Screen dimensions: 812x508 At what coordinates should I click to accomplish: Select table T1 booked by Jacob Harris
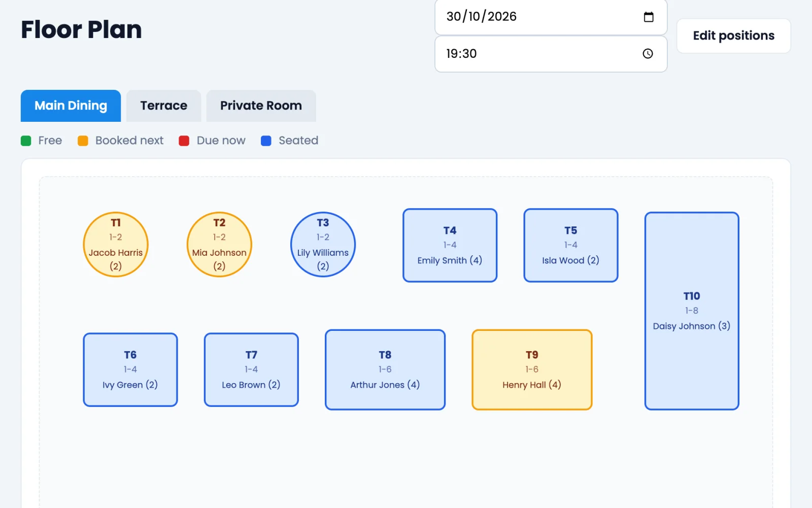(116, 244)
